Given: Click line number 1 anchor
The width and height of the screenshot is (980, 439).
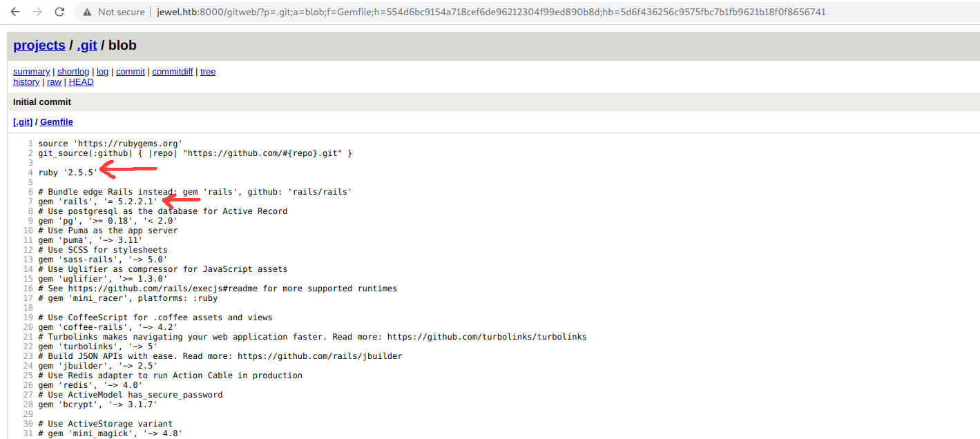Looking at the screenshot, I should [30, 144].
